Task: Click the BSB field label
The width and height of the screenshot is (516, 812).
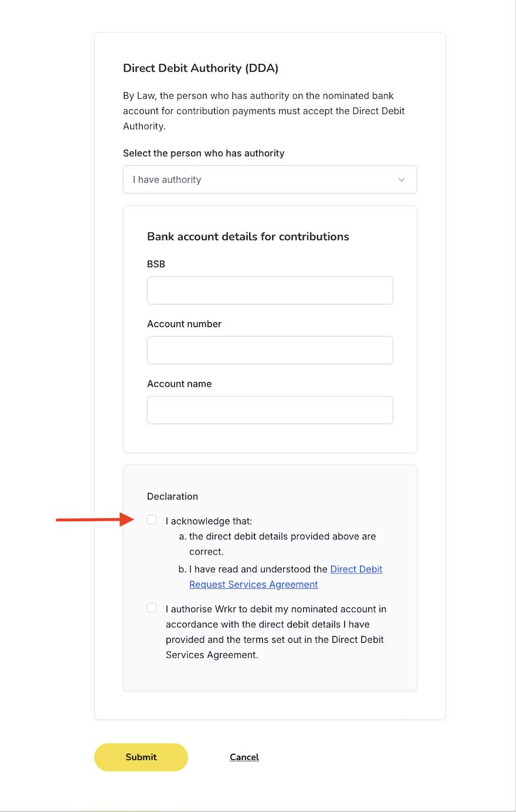Action: tap(156, 264)
